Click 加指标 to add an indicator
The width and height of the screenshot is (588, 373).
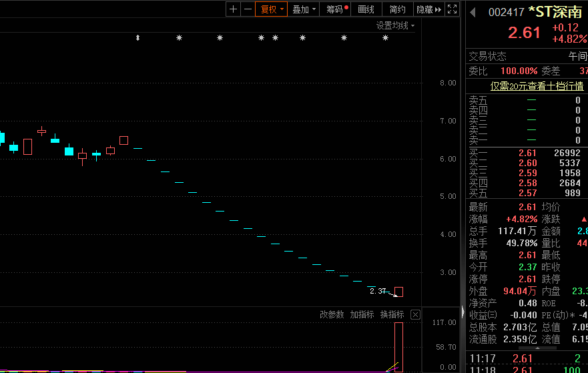click(x=362, y=314)
